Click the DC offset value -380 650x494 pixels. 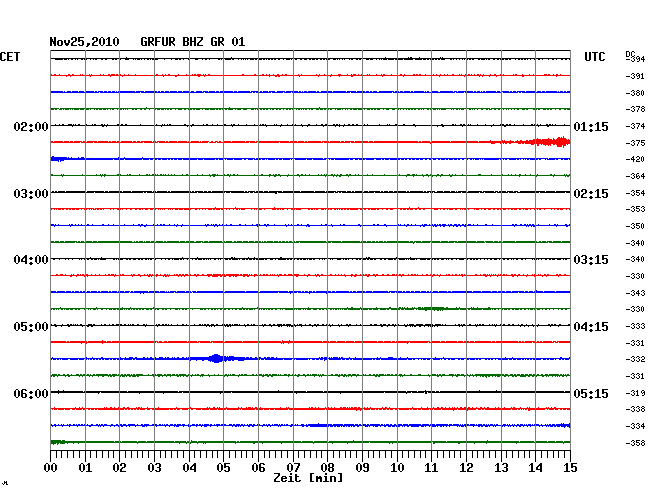click(x=635, y=93)
